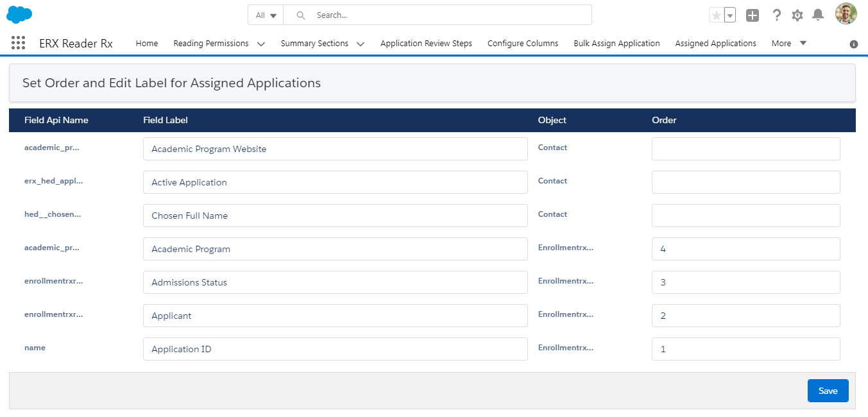Open the Bulk Assign Application tab
The image size is (868, 417).
617,43
